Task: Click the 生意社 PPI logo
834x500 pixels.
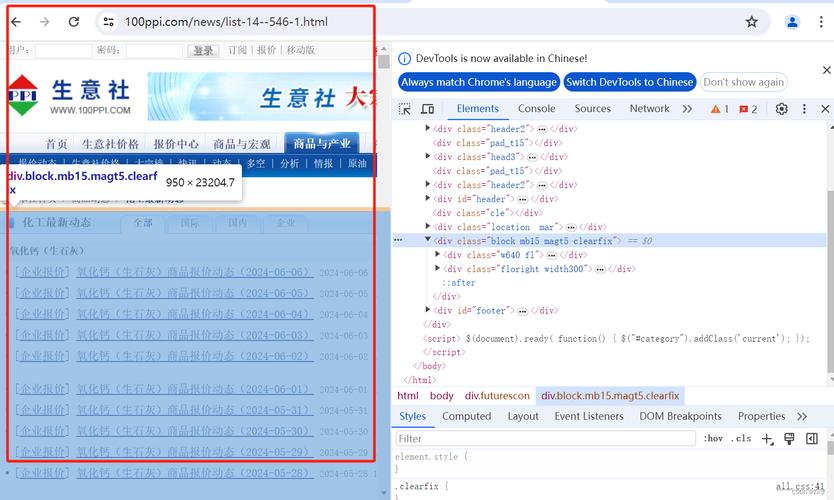Action: tap(69, 96)
